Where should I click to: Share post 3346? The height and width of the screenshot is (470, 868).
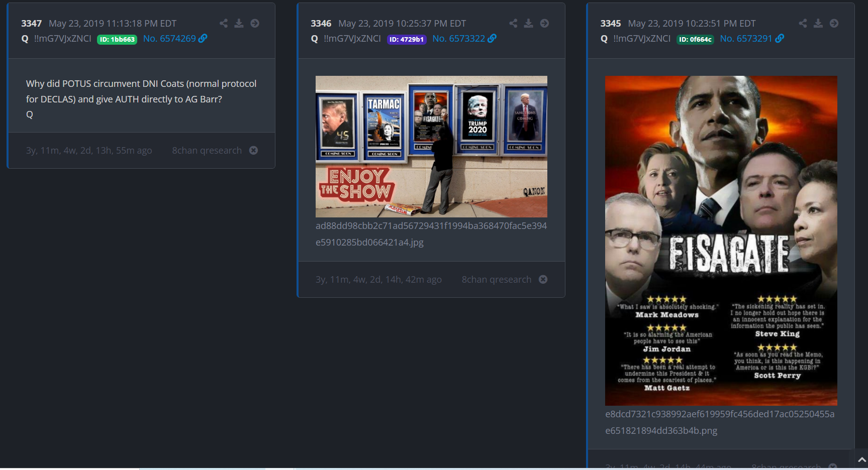pos(513,23)
